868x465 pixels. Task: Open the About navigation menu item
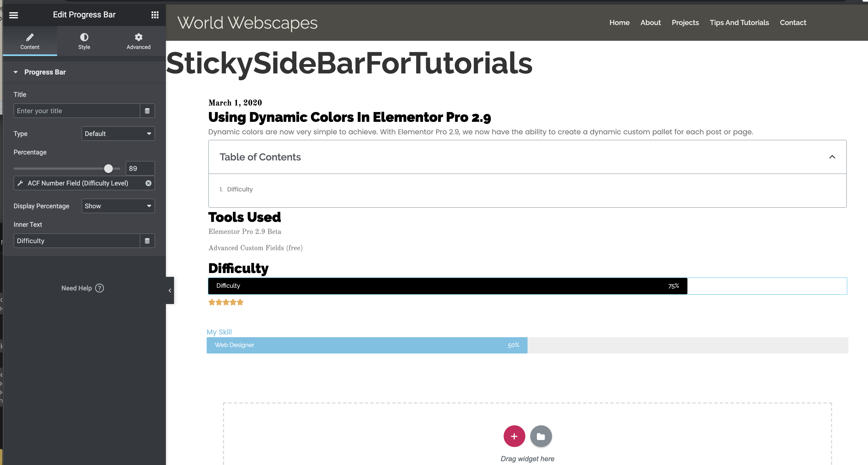click(x=650, y=22)
